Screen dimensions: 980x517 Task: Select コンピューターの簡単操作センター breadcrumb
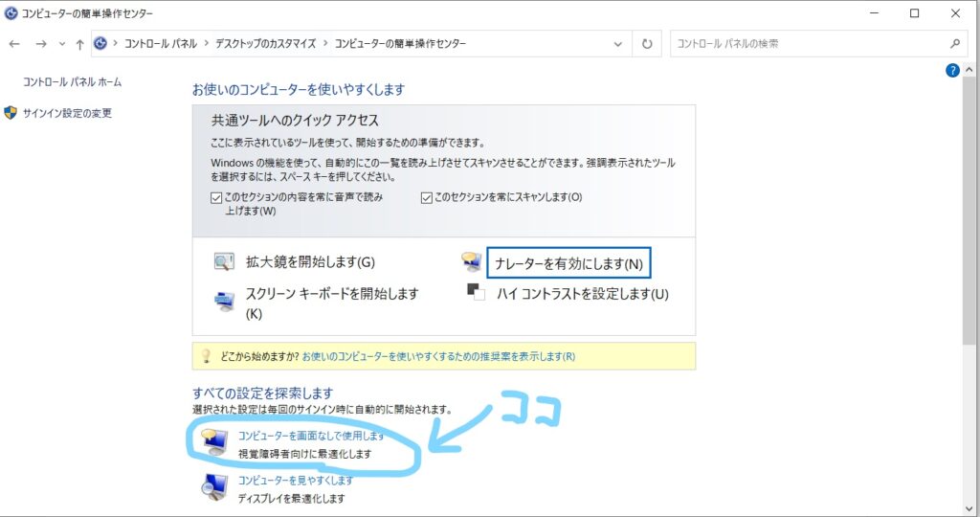[401, 43]
